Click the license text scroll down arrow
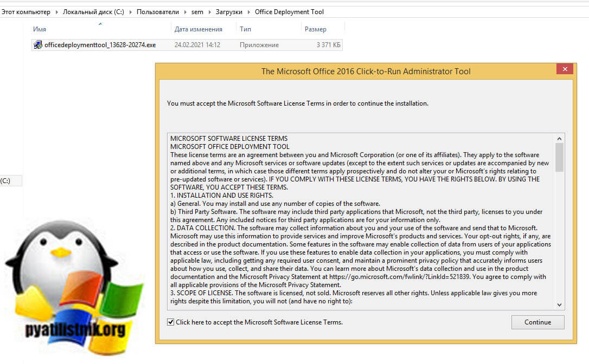Viewport: 589px width, 364px height. [559, 305]
